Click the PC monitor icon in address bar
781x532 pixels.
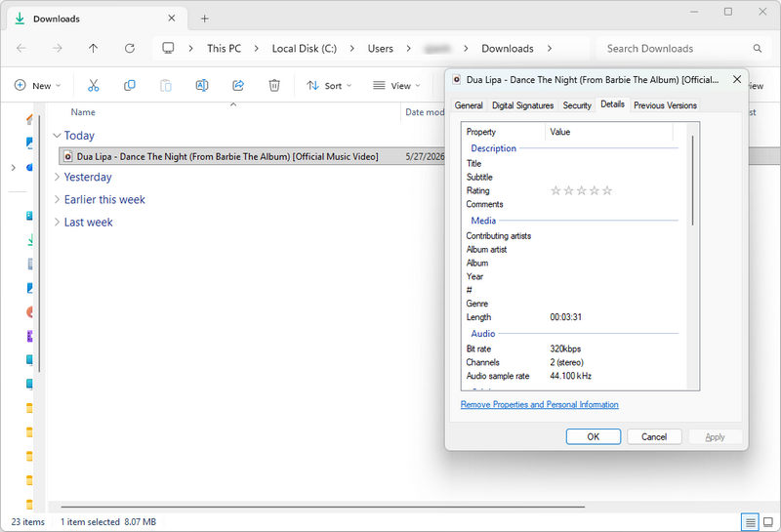[168, 48]
